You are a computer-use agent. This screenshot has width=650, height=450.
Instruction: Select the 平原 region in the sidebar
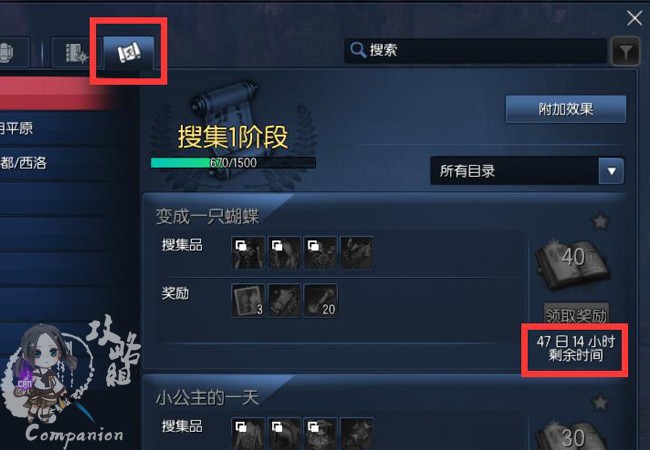[x=17, y=128]
